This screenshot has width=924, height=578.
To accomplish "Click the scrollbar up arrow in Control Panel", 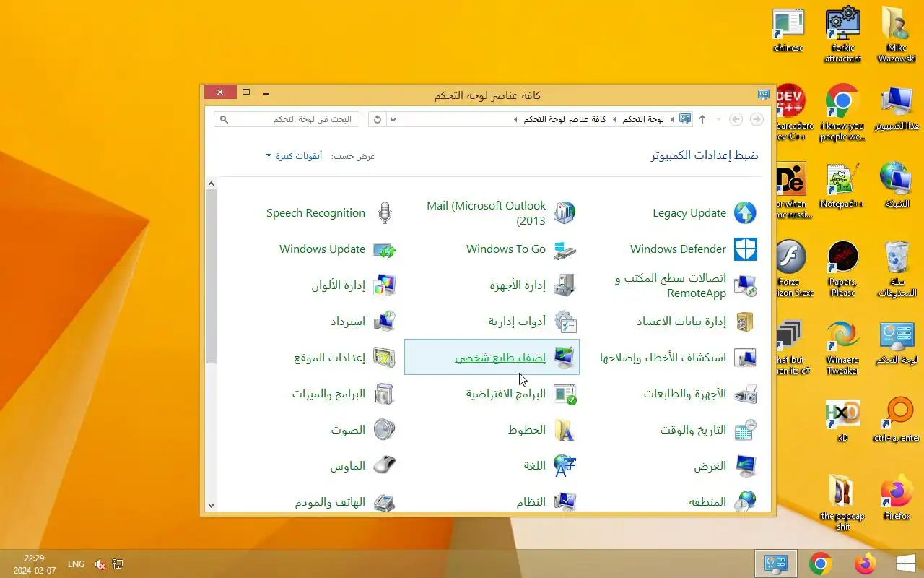I will [x=211, y=184].
